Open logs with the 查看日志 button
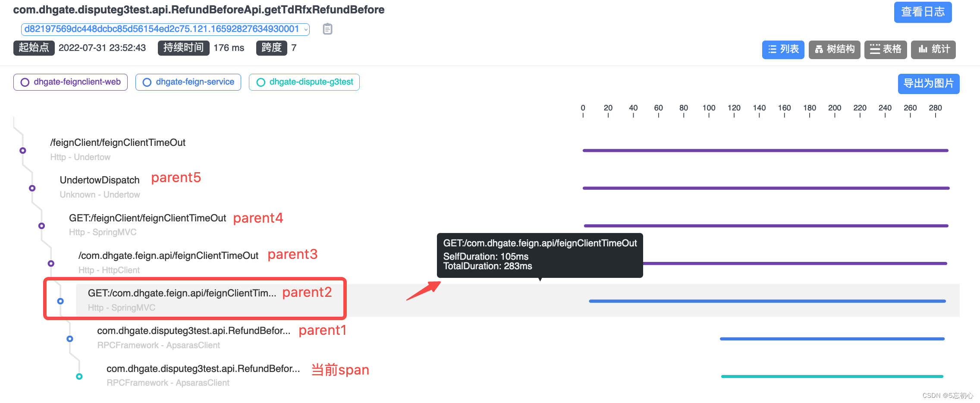 pos(923,12)
